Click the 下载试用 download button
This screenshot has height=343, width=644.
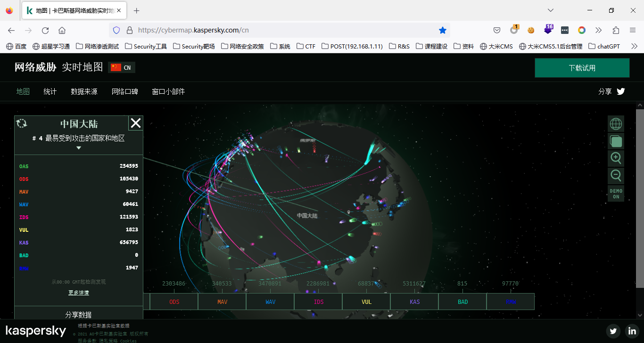coord(582,68)
